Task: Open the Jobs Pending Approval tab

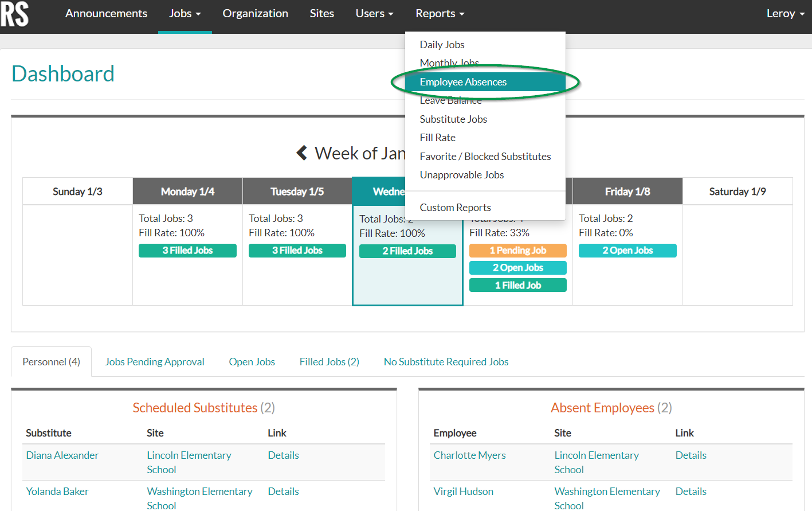Action: click(x=154, y=361)
